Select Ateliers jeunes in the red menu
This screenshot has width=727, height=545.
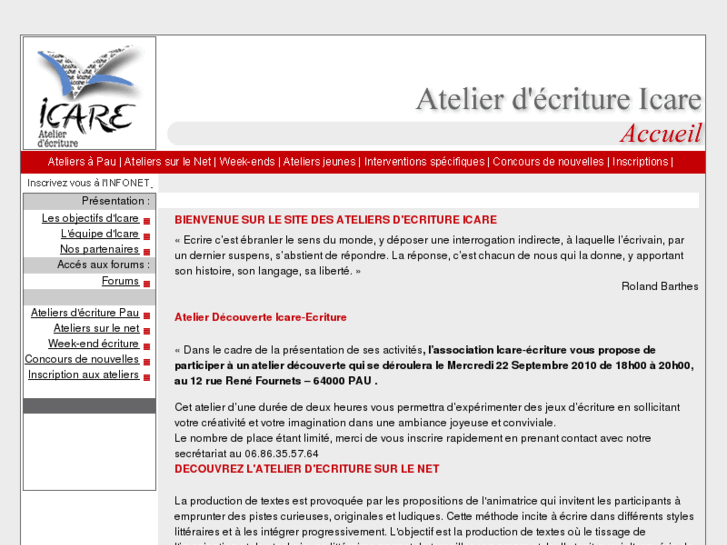319,162
